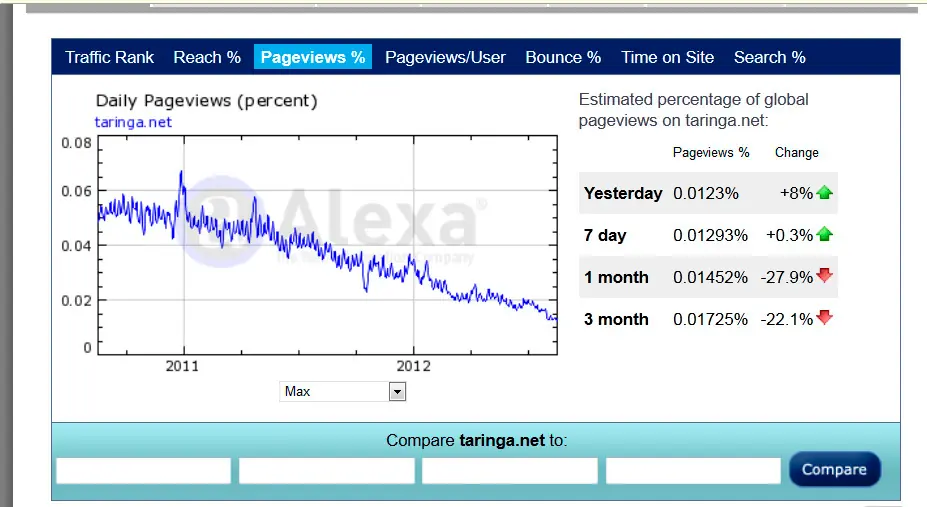Expand the Max time range dropdown
Image resolution: width=927 pixels, height=507 pixels.
342,391
